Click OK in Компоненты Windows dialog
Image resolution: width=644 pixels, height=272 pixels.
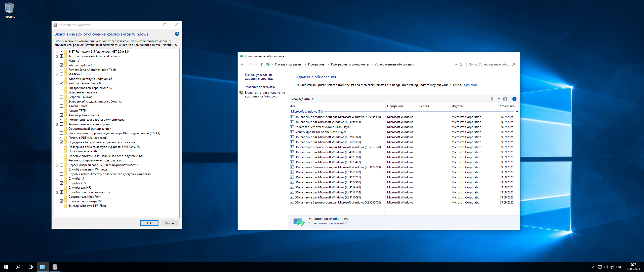(149, 223)
